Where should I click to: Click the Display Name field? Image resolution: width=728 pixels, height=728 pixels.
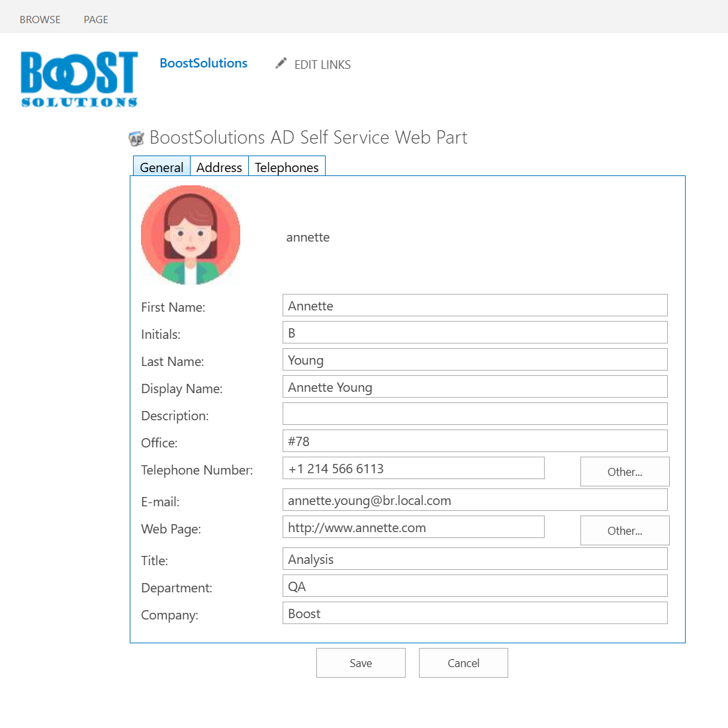click(x=475, y=387)
